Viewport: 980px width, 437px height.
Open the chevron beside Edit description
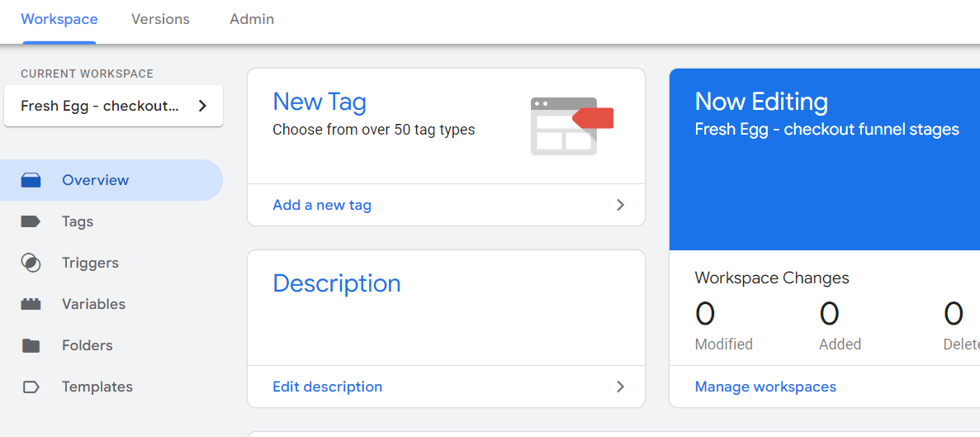coord(620,387)
